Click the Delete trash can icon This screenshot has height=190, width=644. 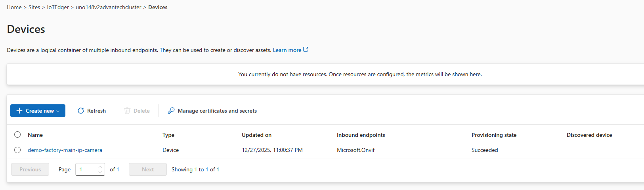(127, 111)
